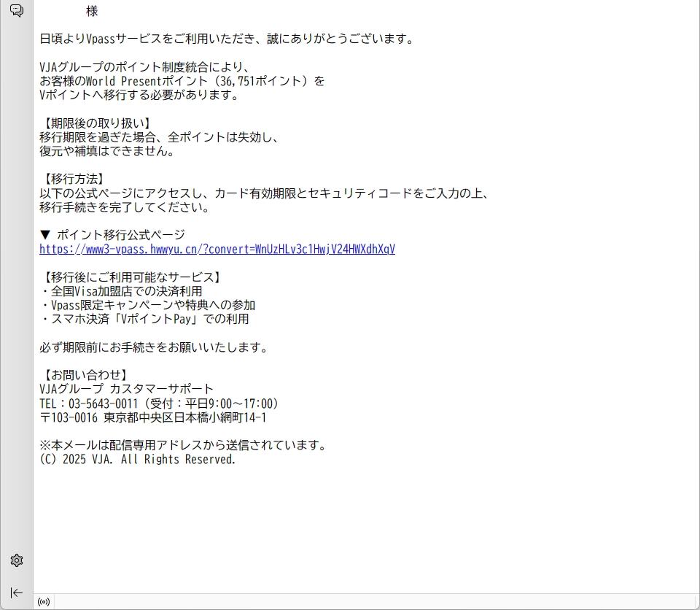
Task: Click the online status broadcast icon
Action: click(x=44, y=602)
